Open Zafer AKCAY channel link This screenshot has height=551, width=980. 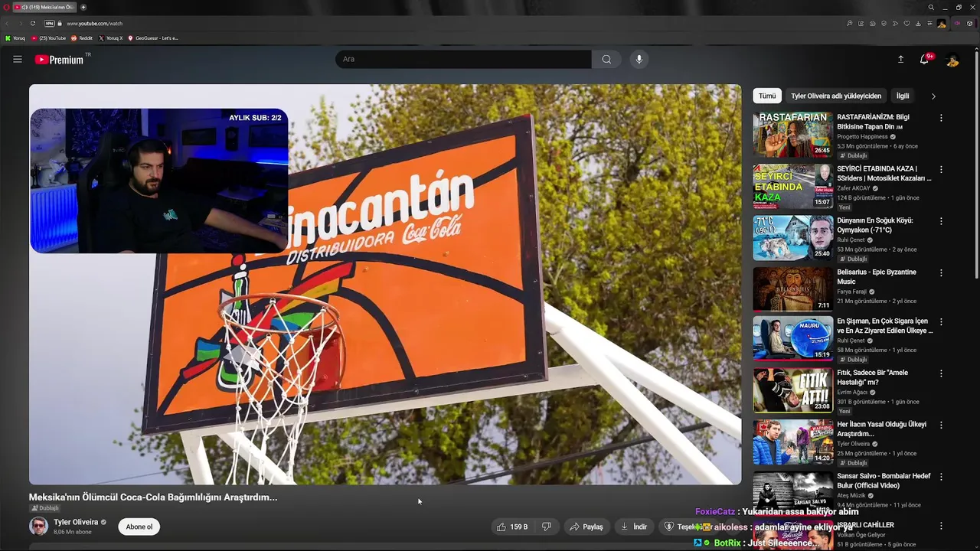pos(854,187)
